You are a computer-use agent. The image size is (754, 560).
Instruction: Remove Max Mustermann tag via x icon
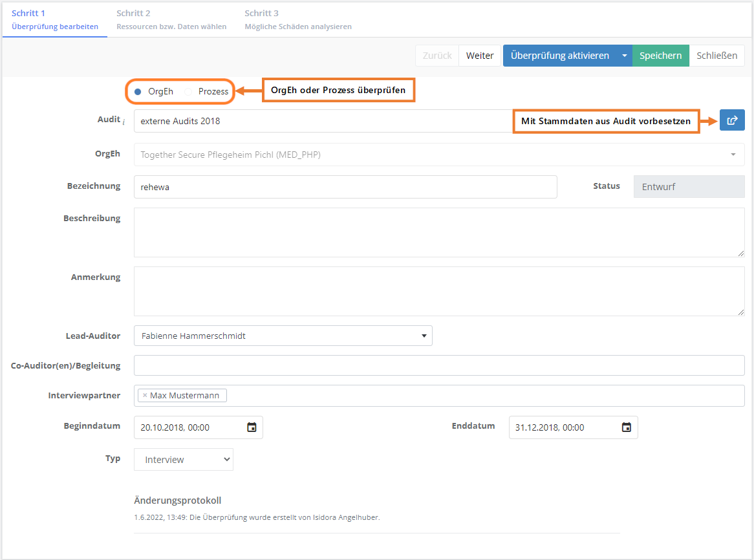pos(145,395)
